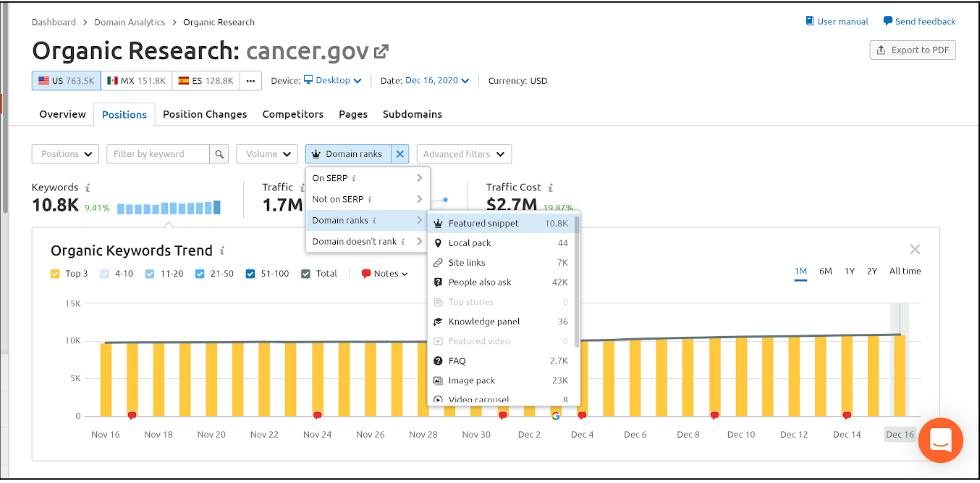Expand the Not on SERP submenu
This screenshot has height=483, width=980.
(368, 199)
